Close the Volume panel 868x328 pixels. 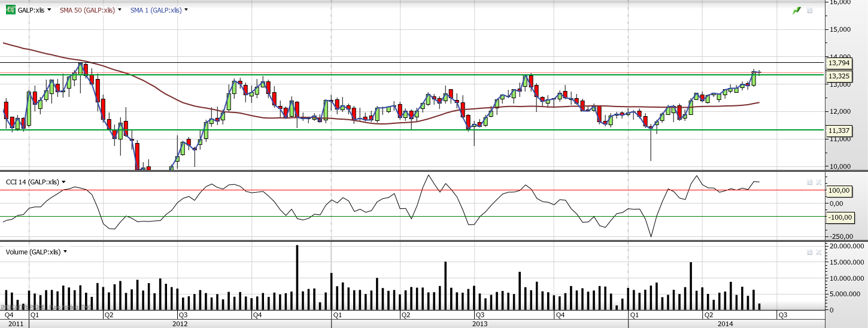point(819,253)
